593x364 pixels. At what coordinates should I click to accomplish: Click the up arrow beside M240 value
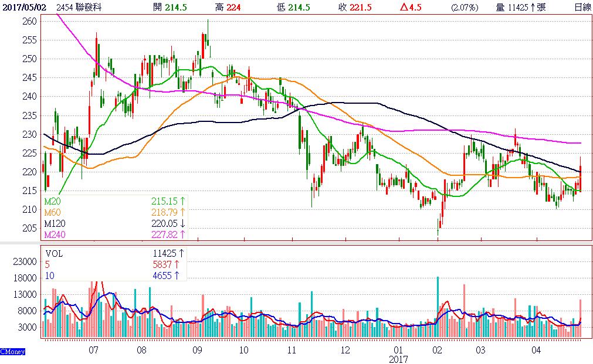tap(182, 234)
